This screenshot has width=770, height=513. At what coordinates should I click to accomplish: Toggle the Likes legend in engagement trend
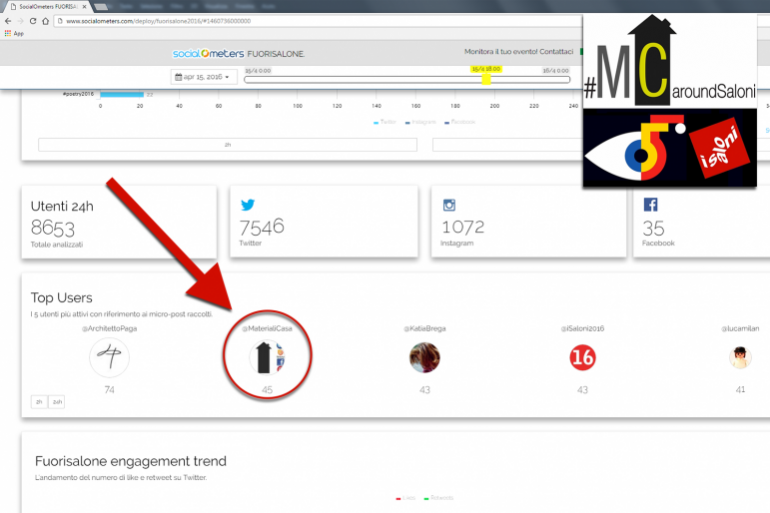pos(406,498)
